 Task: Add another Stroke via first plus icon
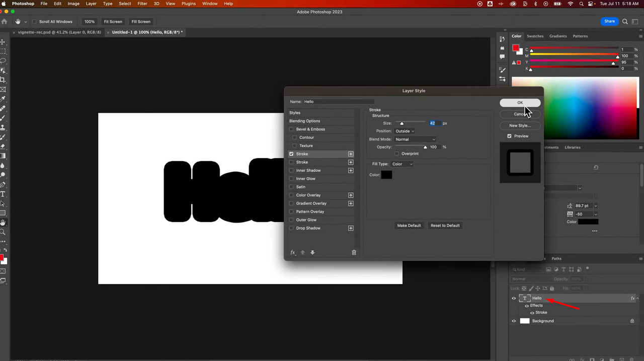(351, 154)
